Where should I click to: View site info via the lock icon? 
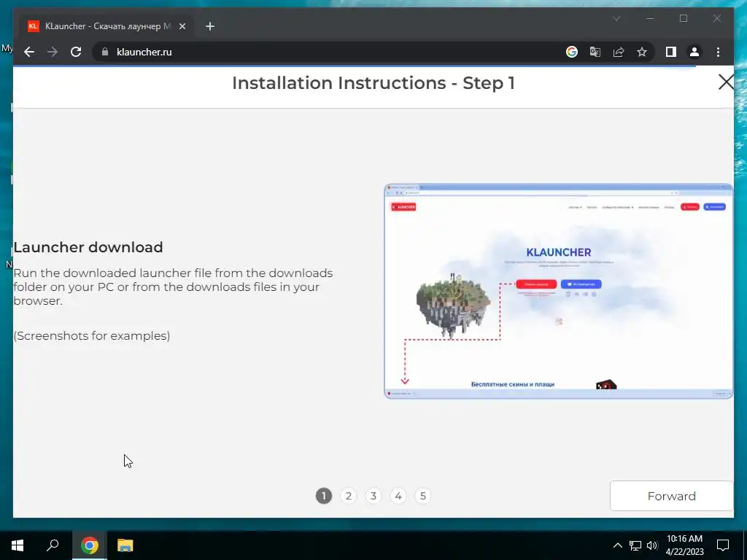(105, 52)
